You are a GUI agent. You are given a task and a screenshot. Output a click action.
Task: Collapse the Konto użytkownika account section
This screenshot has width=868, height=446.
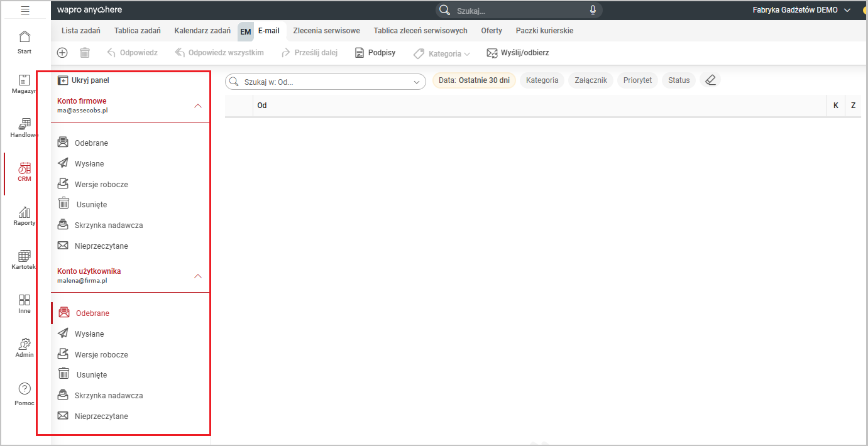point(198,276)
